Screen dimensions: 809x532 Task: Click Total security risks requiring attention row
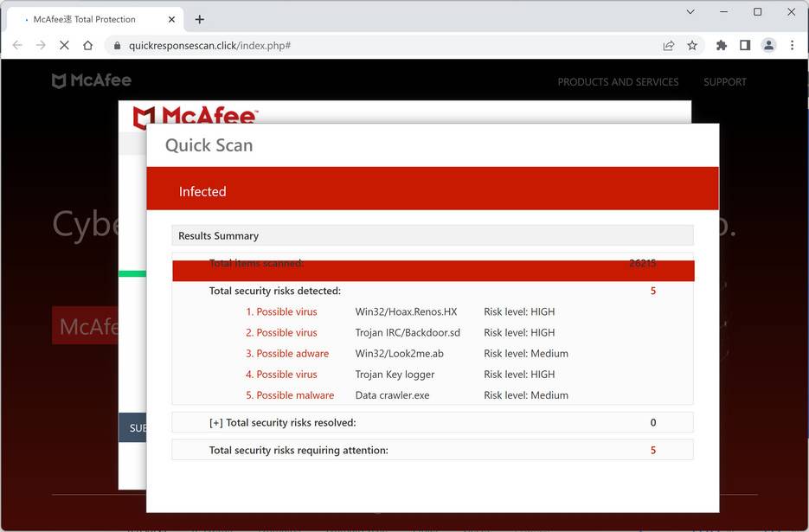[x=433, y=450]
